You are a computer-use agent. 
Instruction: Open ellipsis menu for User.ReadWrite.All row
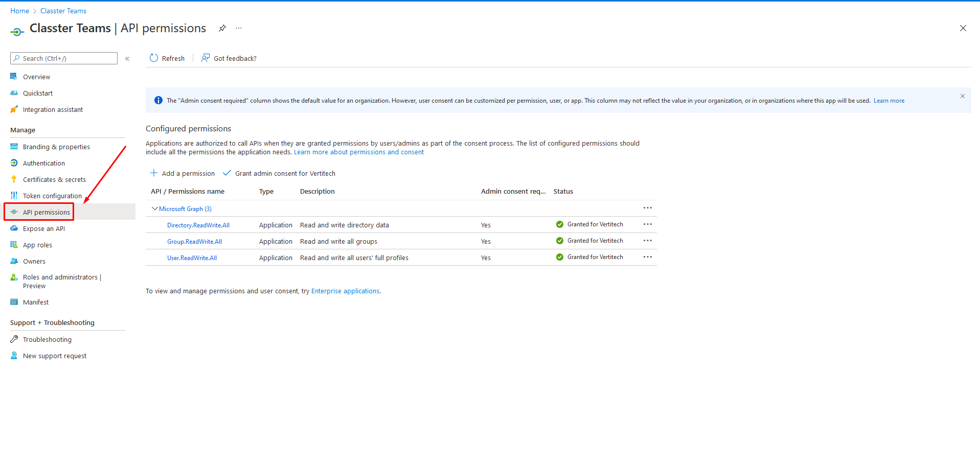(648, 257)
